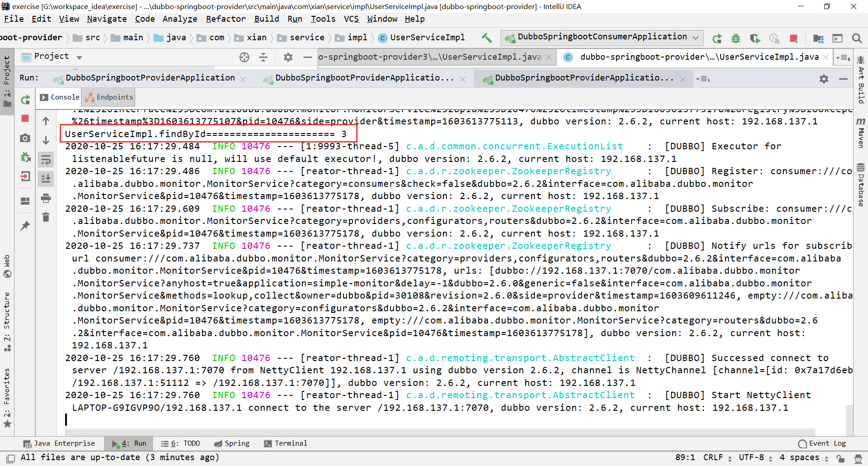Open the Run Anything icon

click(838, 38)
